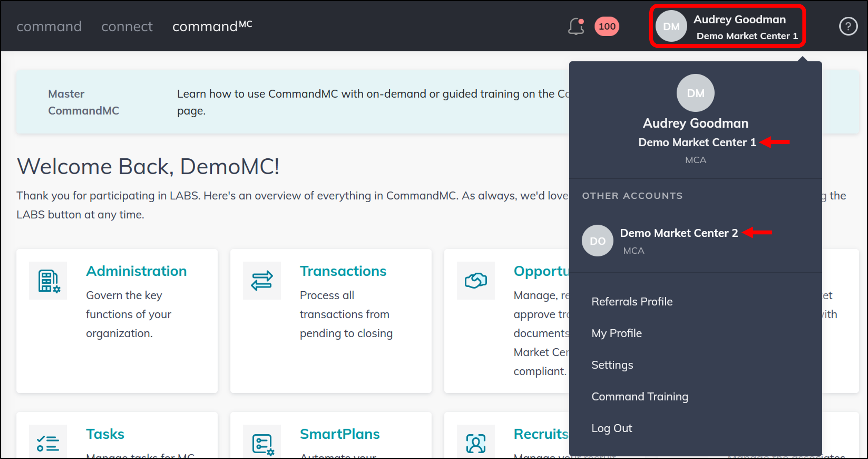This screenshot has height=459, width=868.
Task: Click the 100 notification count badge
Action: (606, 26)
